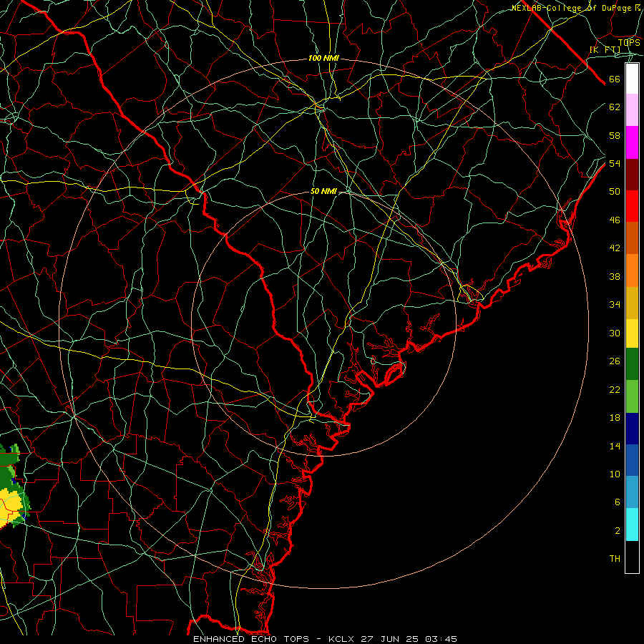Click the gold legend color block

632,303
